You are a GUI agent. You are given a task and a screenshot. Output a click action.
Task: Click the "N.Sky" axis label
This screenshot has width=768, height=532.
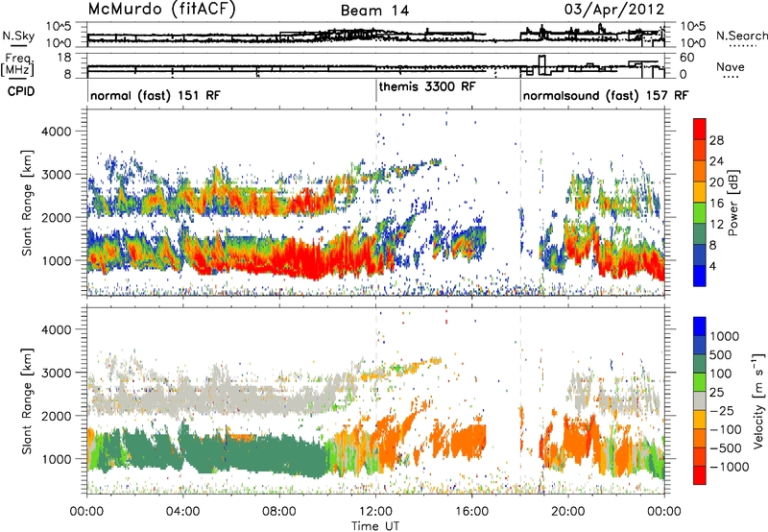tap(18, 36)
